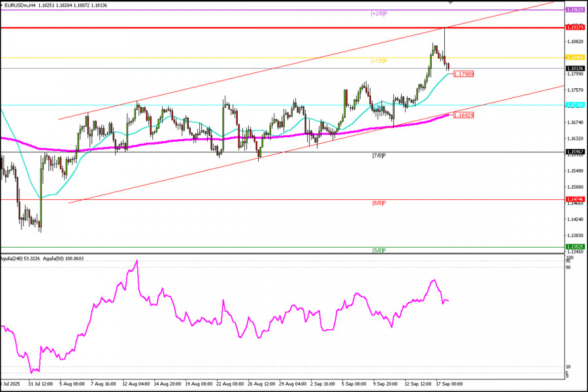Click the 10 level on indicator scale
This screenshot has width=588, height=392.
click(568, 367)
